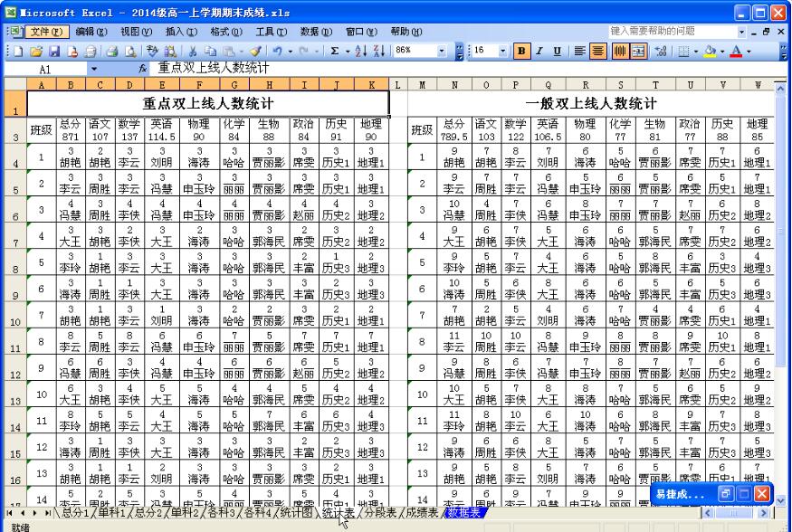Screen dimensions: 792x532
Task: Select the Format Painter brush
Action: click(255, 51)
